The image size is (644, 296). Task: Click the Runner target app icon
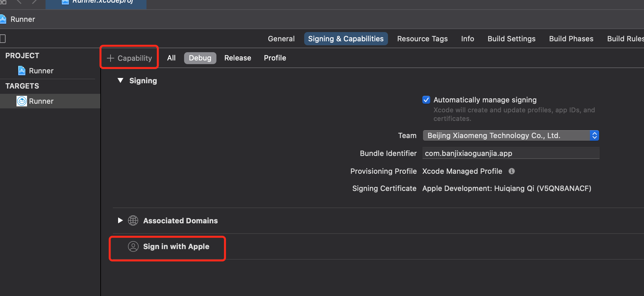coord(22,101)
